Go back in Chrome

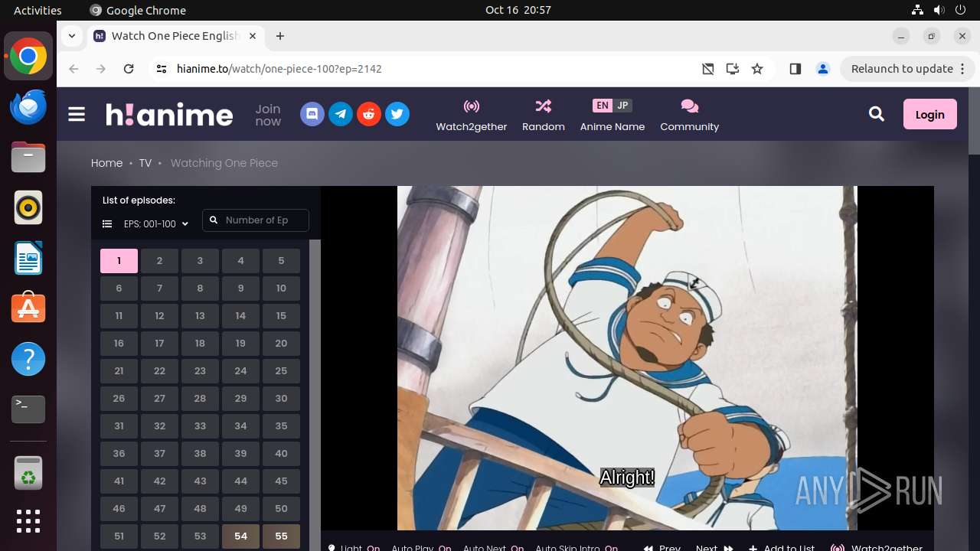click(74, 69)
